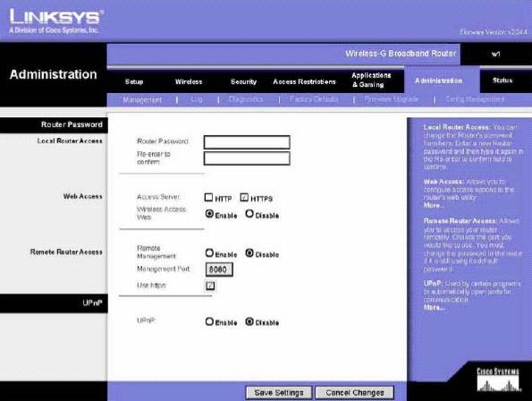Click the Management Port field
Image resolution: width=532 pixels, height=401 pixels.
point(219,269)
